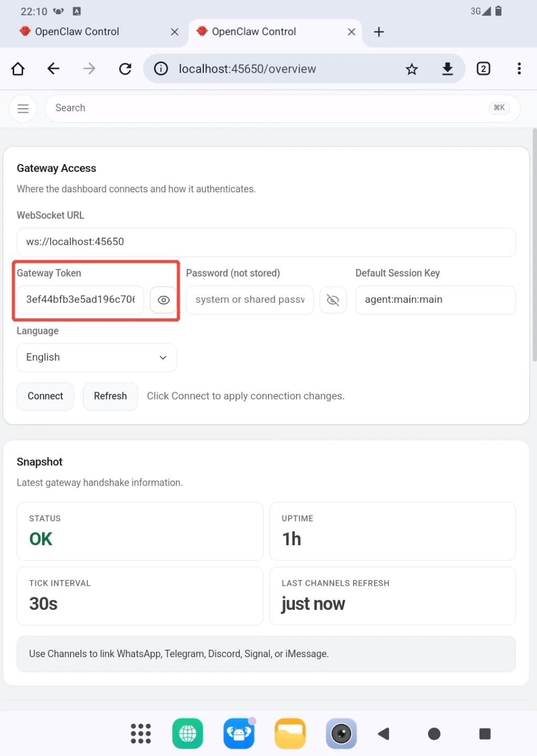Select the second OpenClaw Control tab

point(254,32)
